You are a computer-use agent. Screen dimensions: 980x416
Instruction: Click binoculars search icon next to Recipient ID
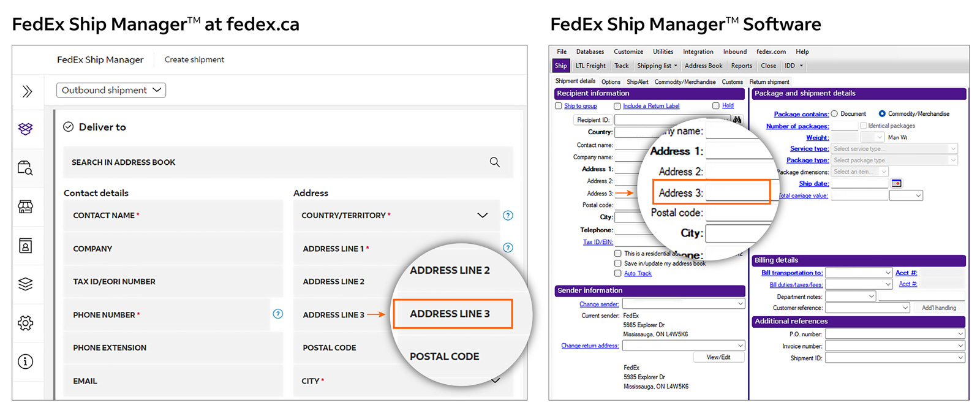737,120
